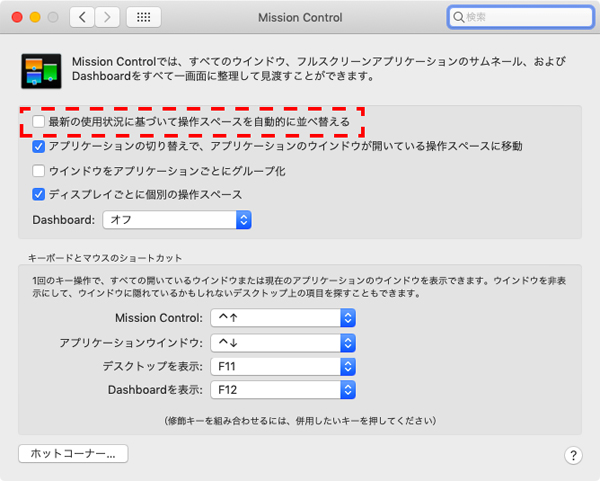Click the キーボードとマウスのショートカット heading
600x481 pixels.
pos(105,258)
